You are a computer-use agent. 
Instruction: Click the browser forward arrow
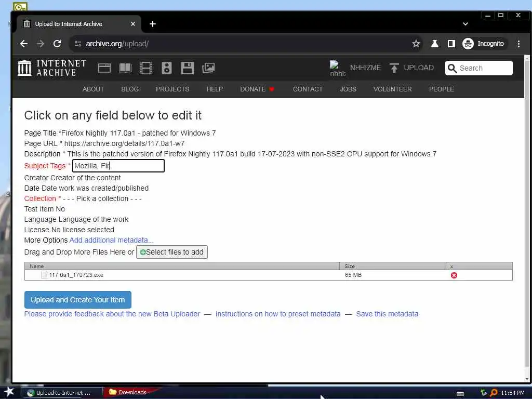pyautogui.click(x=41, y=44)
